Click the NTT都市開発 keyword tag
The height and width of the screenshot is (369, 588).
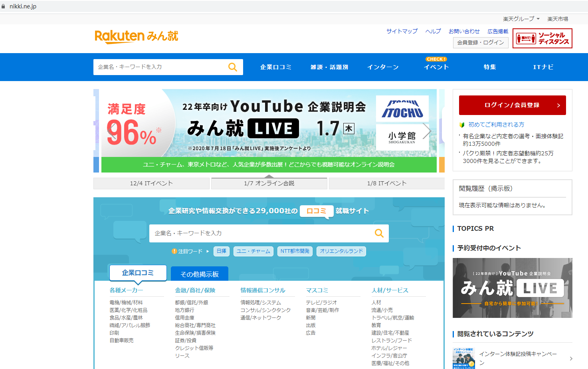[x=295, y=251]
